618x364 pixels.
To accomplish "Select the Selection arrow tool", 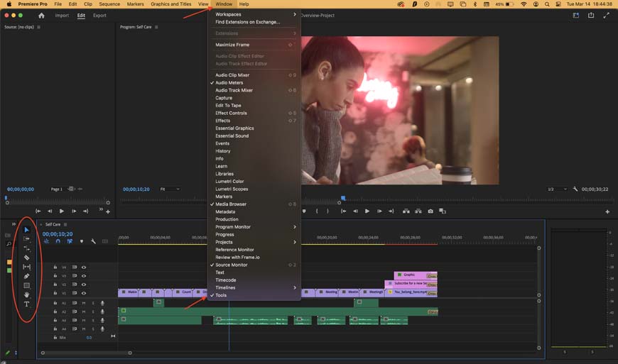I will (x=27, y=230).
